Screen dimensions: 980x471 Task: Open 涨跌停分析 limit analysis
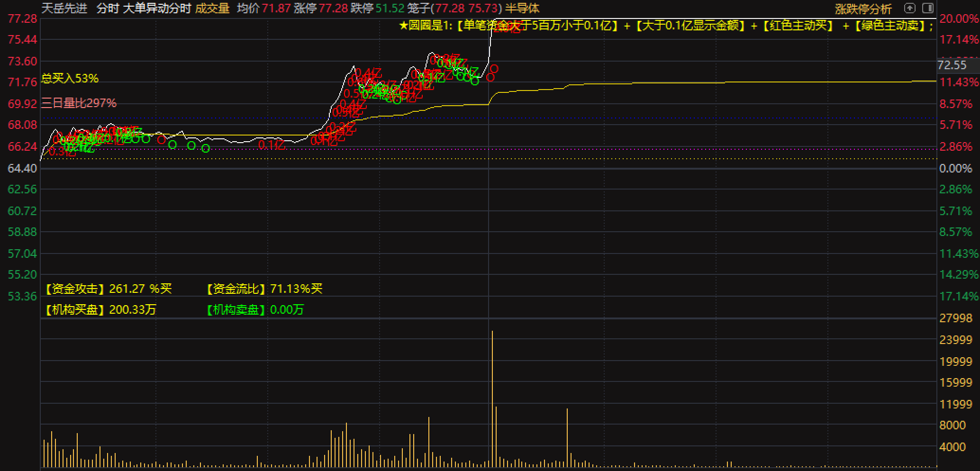(x=863, y=9)
